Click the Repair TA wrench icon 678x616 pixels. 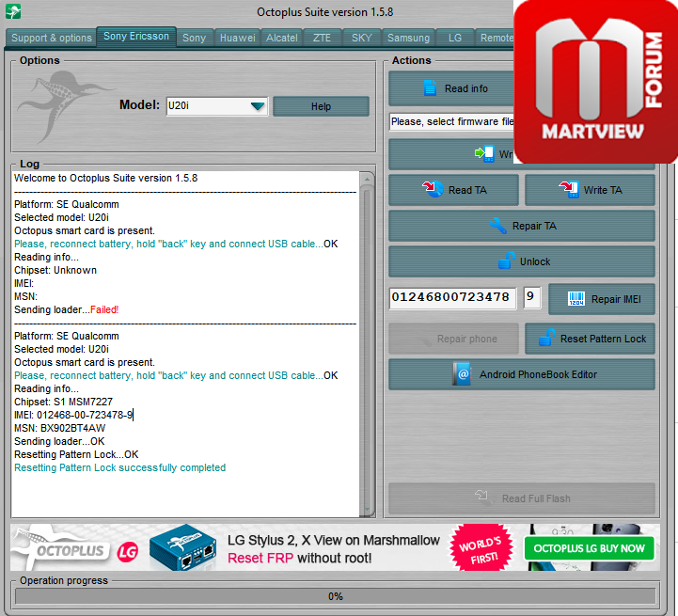tap(498, 226)
